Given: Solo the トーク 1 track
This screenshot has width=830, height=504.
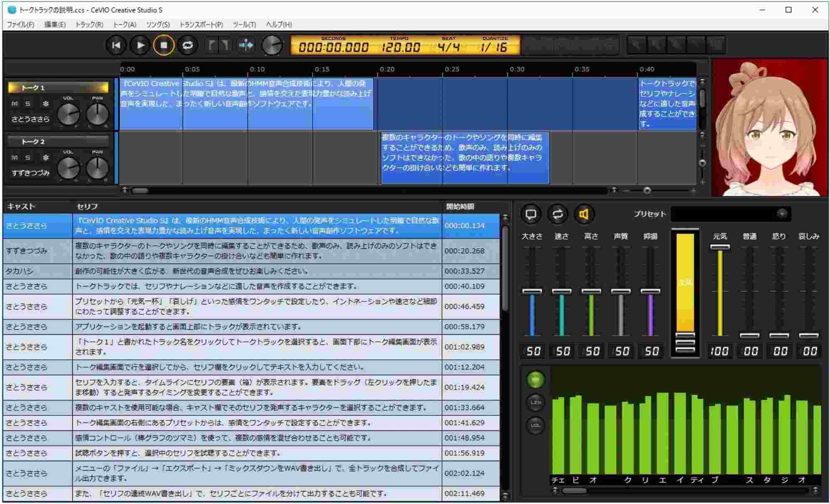Looking at the screenshot, I should [28, 104].
